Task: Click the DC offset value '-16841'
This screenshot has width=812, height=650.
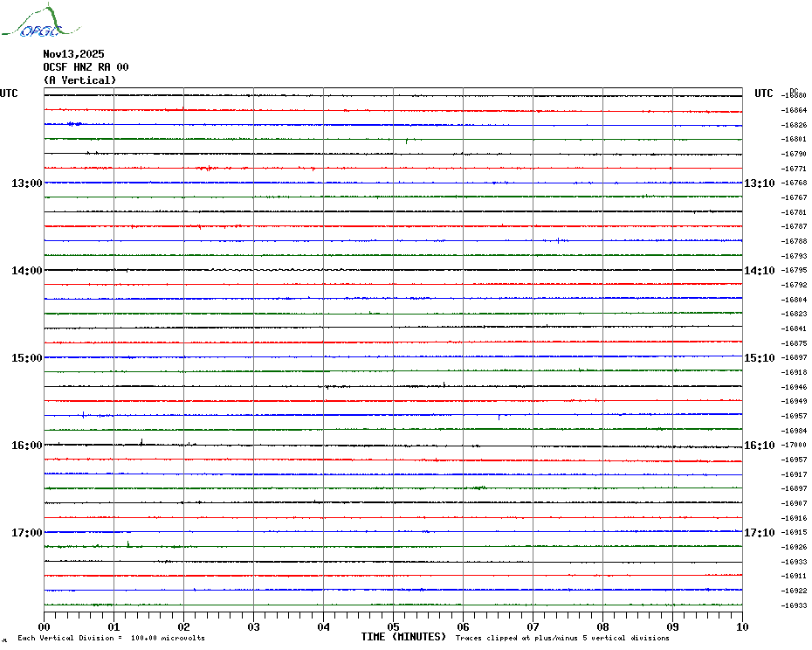Action: pos(794,328)
